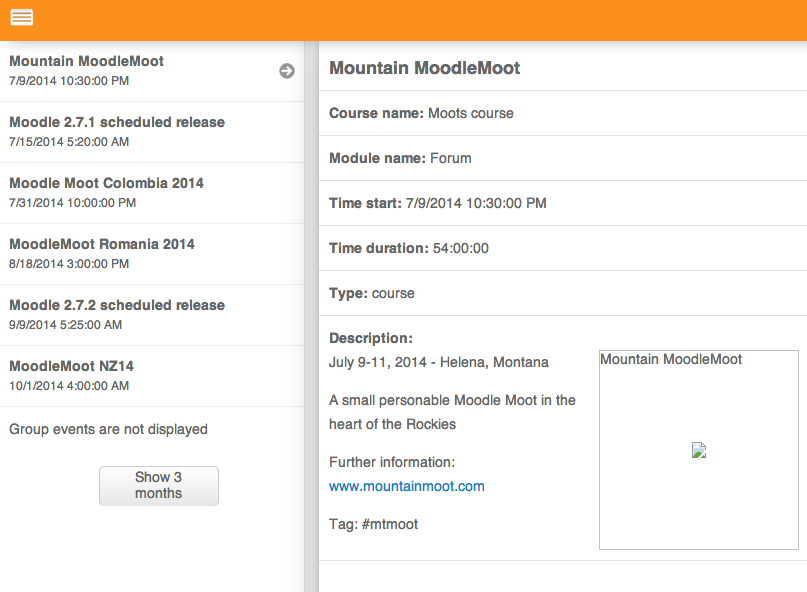The width and height of the screenshot is (807, 592).
Task: Click arrow icon next to Mountain MoodleMoot
Action: [x=287, y=71]
